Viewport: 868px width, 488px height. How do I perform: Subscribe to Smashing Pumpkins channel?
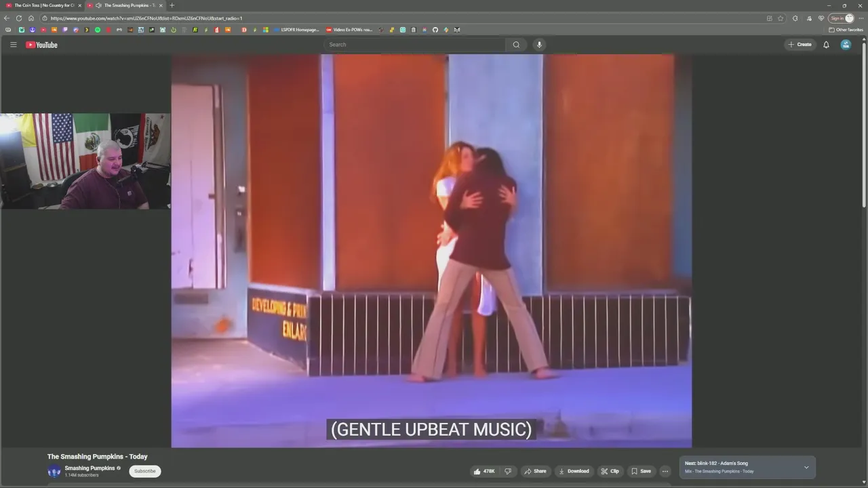144,471
